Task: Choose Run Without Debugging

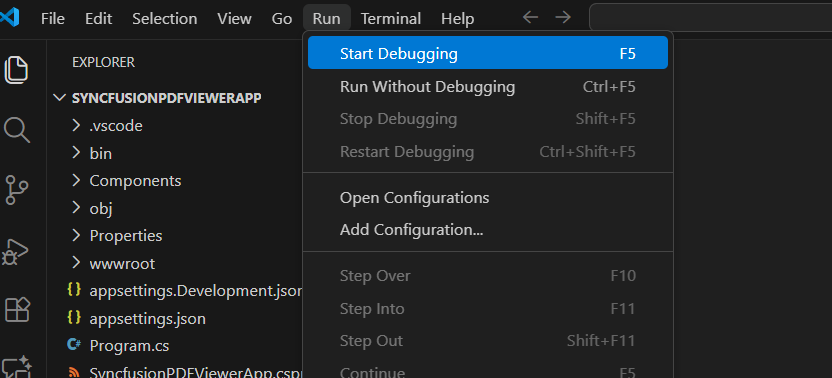Action: tap(488, 87)
